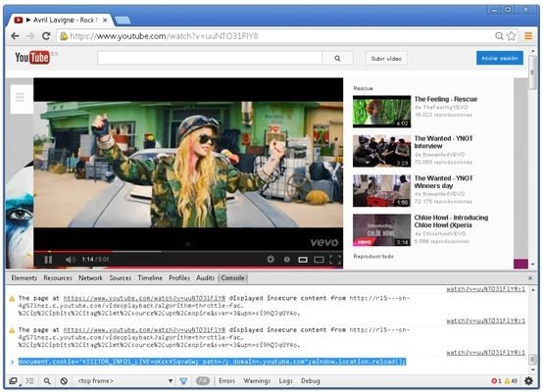The image size is (543, 392).
Task: Switch to the Network tab
Action: click(x=90, y=277)
